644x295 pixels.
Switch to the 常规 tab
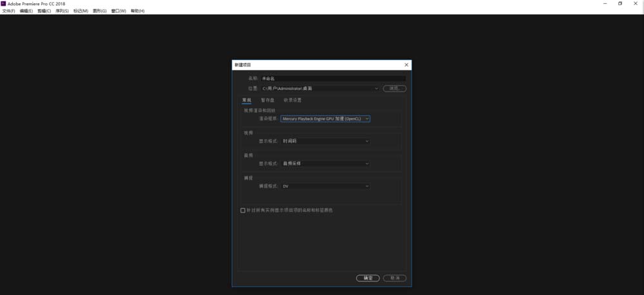point(247,100)
